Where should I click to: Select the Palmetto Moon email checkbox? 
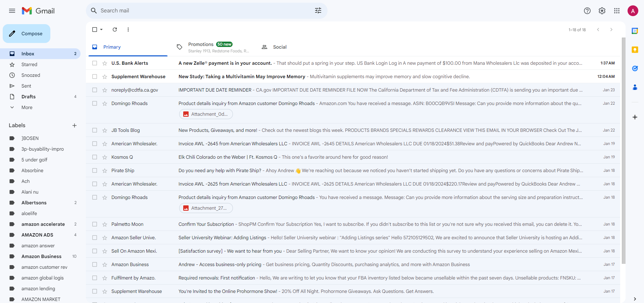[x=95, y=224]
